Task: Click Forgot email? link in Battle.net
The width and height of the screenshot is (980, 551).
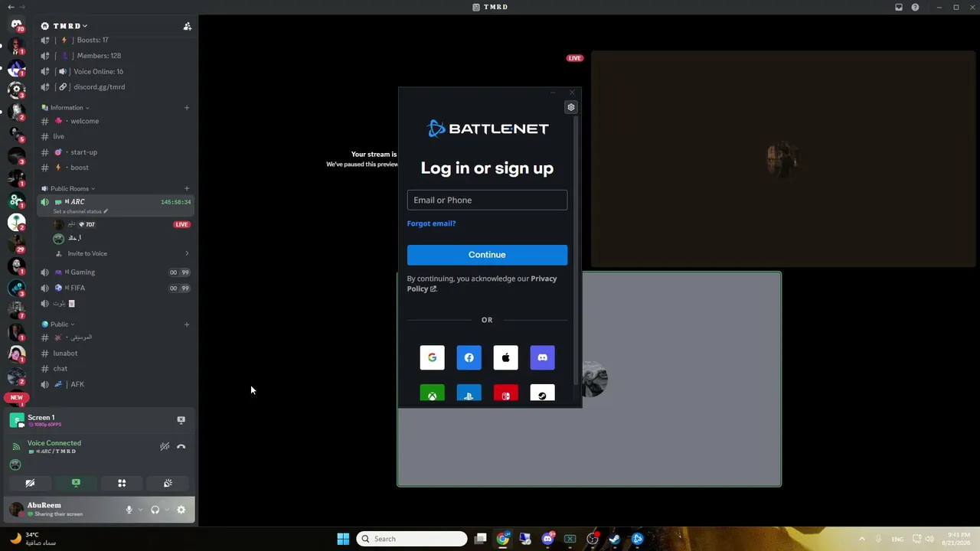Action: click(x=431, y=223)
